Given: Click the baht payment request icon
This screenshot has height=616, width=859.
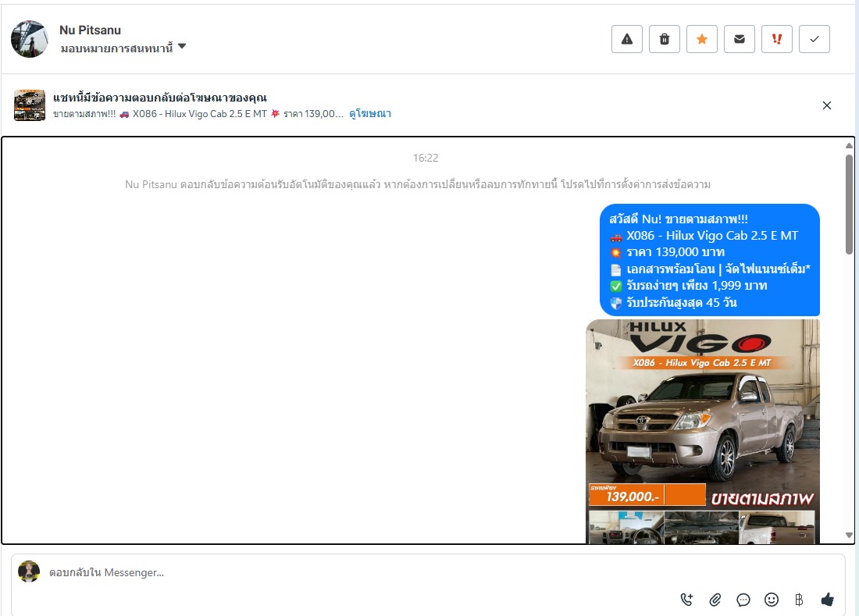Looking at the screenshot, I should click(800, 600).
